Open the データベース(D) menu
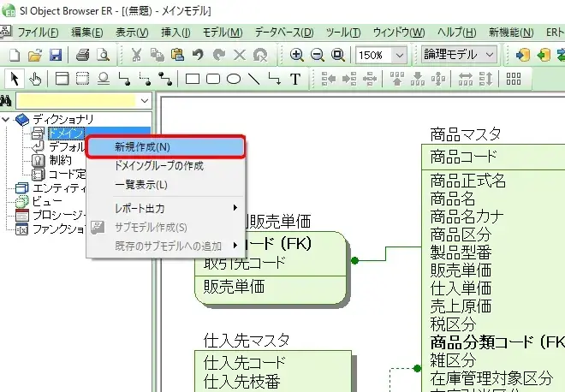This screenshot has width=565, height=392. click(284, 33)
